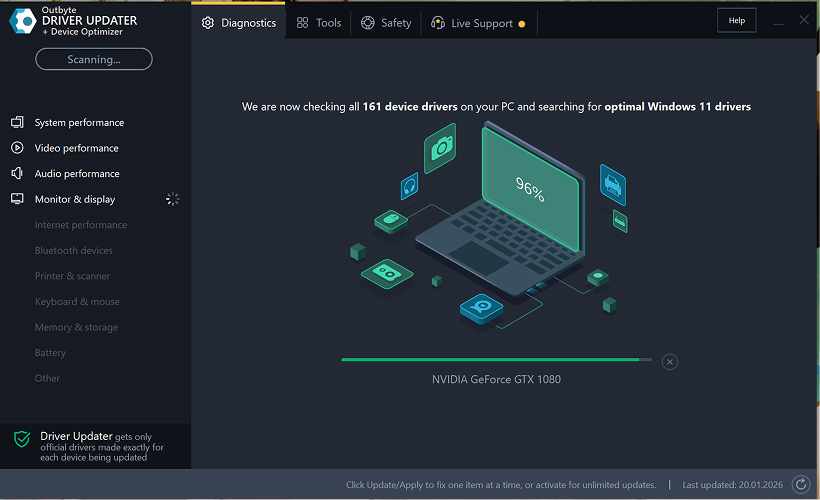
Task: Click the Scanning... button
Action: (94, 60)
